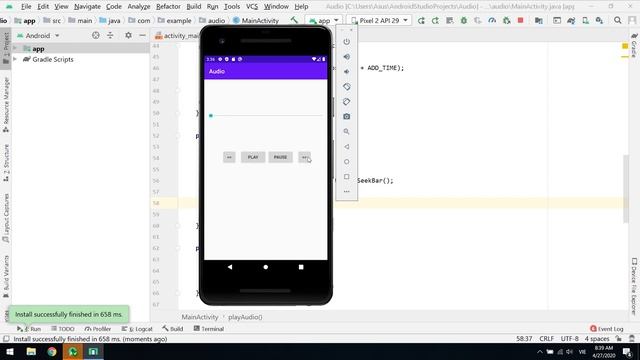Expand the app module tree node
This screenshot has height=360, width=640.
[x=15, y=49]
